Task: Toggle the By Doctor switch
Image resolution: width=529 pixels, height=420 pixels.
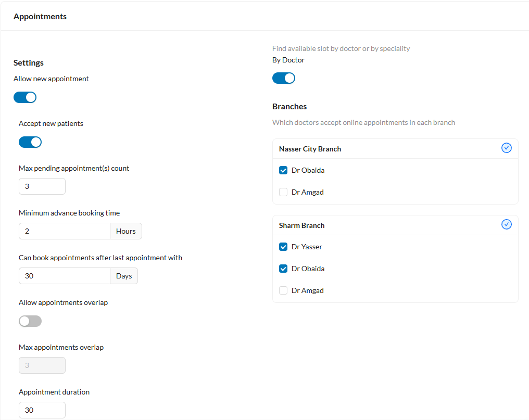Action: [284, 78]
